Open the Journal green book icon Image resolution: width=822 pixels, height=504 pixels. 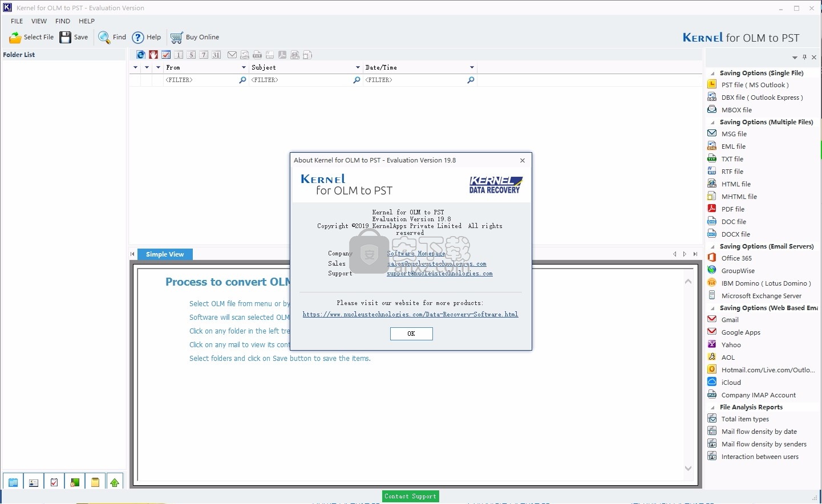pos(75,482)
